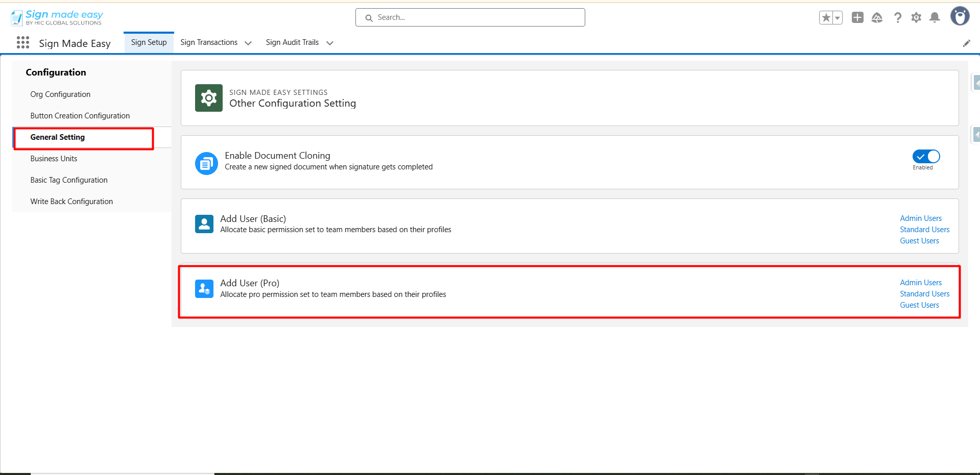Open the Favorites star icon
Screen dimensions: 980x475
point(826,18)
